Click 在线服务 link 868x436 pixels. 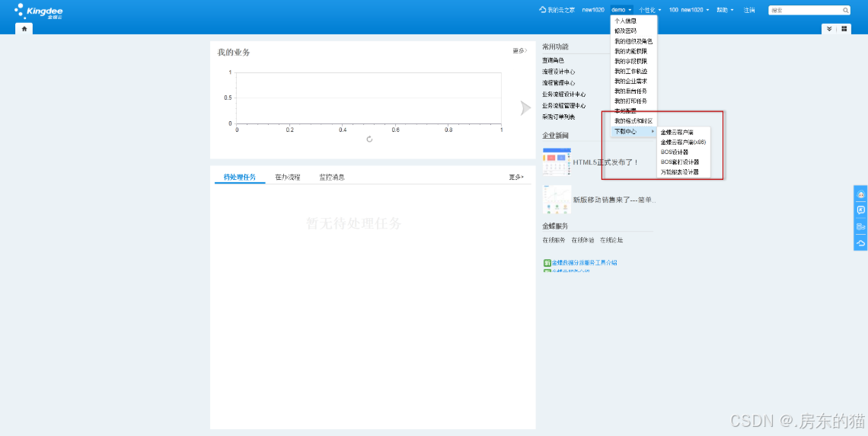[x=554, y=240]
